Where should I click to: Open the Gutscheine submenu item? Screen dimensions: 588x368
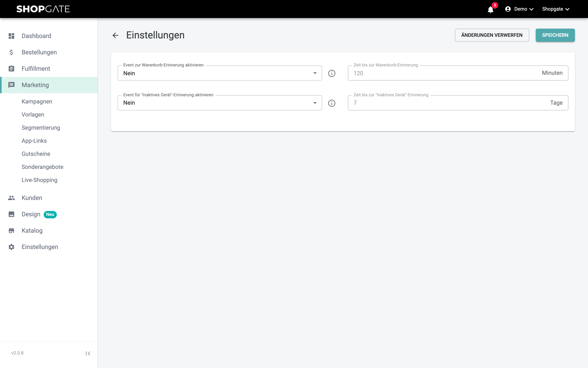tap(36, 154)
